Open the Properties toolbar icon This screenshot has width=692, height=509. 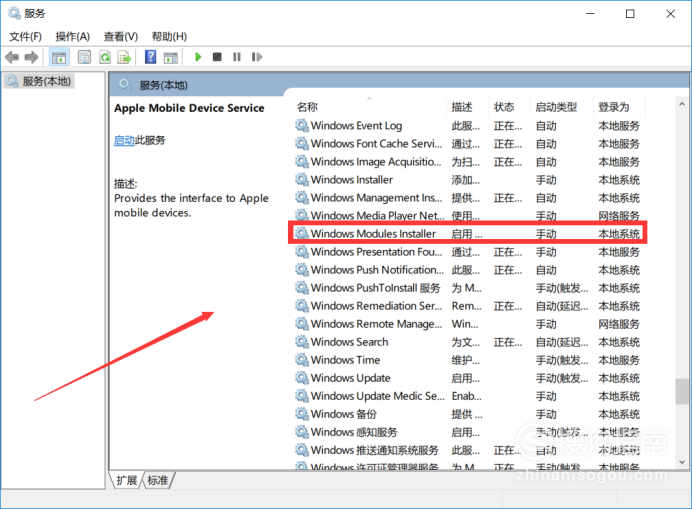click(84, 57)
